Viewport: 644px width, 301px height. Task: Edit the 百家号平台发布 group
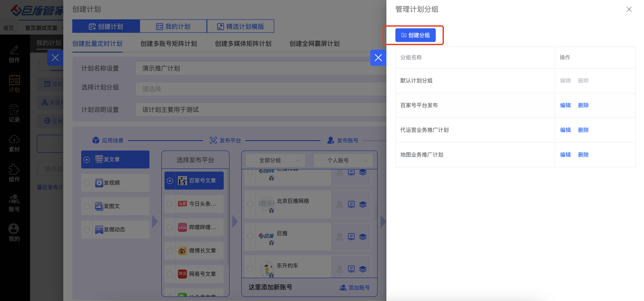tap(565, 105)
